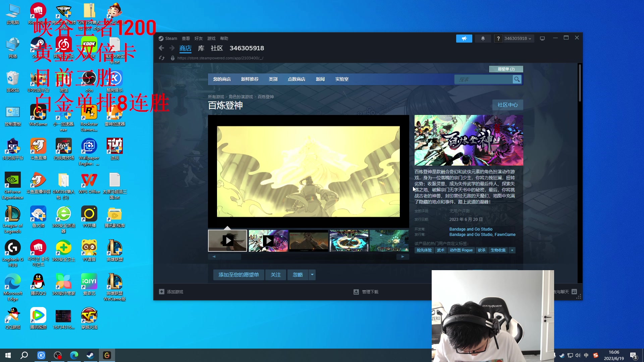Click the 所有游戏 breadcrumb link
Screen dimensions: 644x362
click(x=216, y=97)
